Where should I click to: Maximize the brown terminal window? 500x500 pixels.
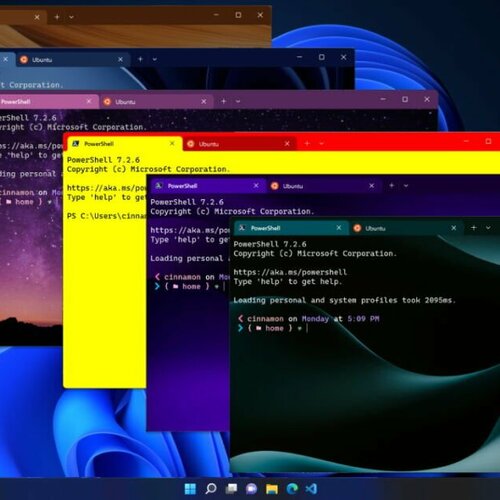(x=238, y=15)
